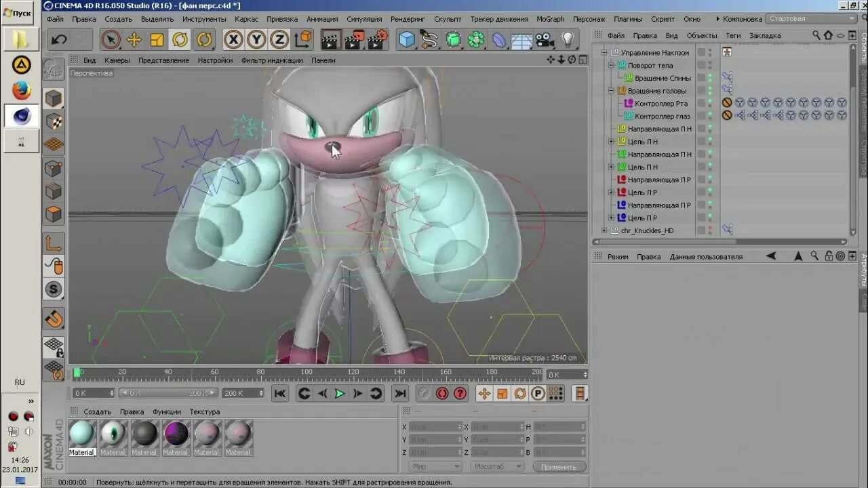Viewport: 868px width, 488px height.
Task: Toggle Y axis lock
Action: click(256, 40)
